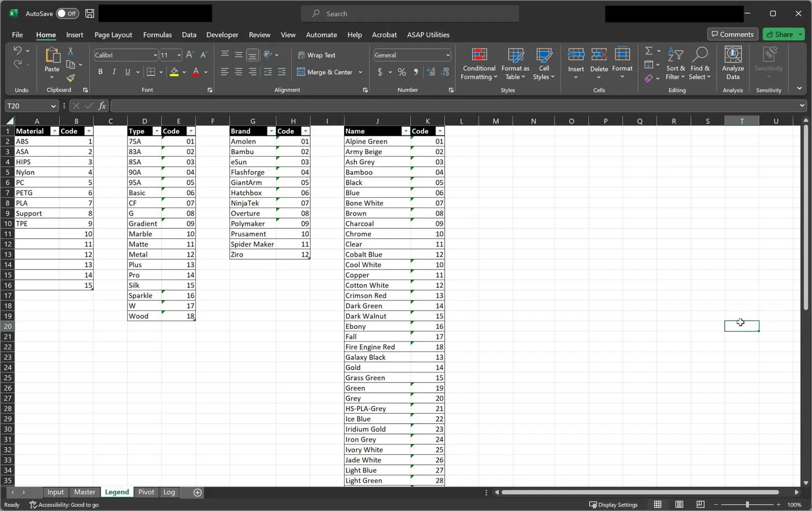Open the Formulas ribbon tab

click(157, 35)
